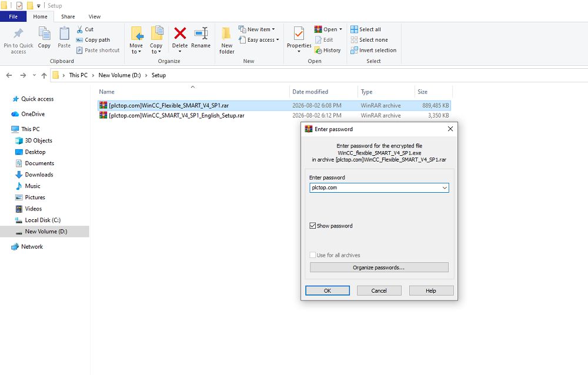Click Select none
Viewport: 588px width, 375px height.
click(369, 40)
